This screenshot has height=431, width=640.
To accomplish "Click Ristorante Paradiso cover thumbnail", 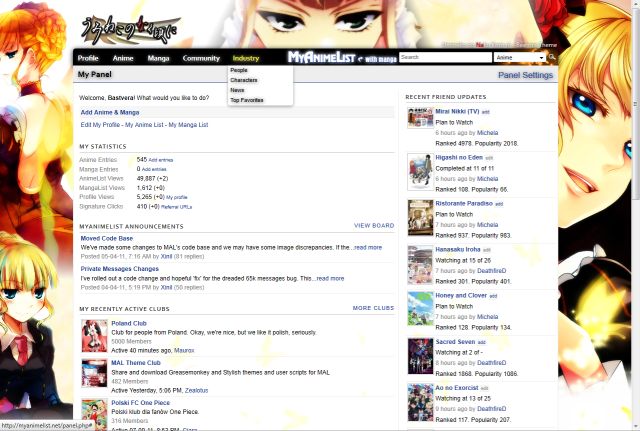I will click(x=420, y=218).
